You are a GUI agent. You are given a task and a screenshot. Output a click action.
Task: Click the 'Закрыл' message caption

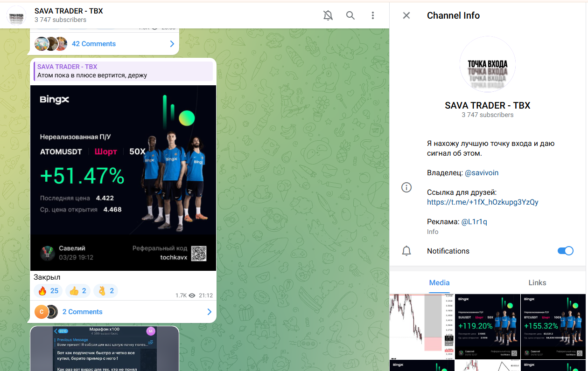tap(47, 277)
